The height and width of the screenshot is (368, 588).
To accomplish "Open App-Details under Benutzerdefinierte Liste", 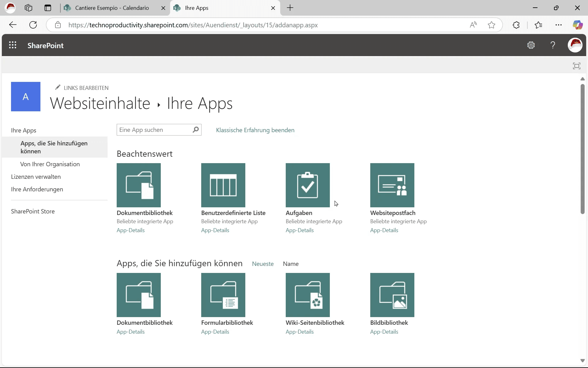I will click(x=215, y=230).
